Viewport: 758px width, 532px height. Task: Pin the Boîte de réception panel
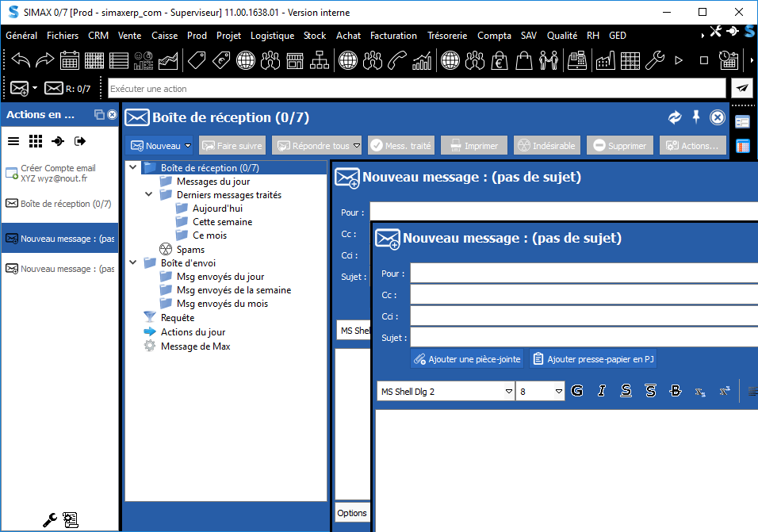[x=696, y=117]
